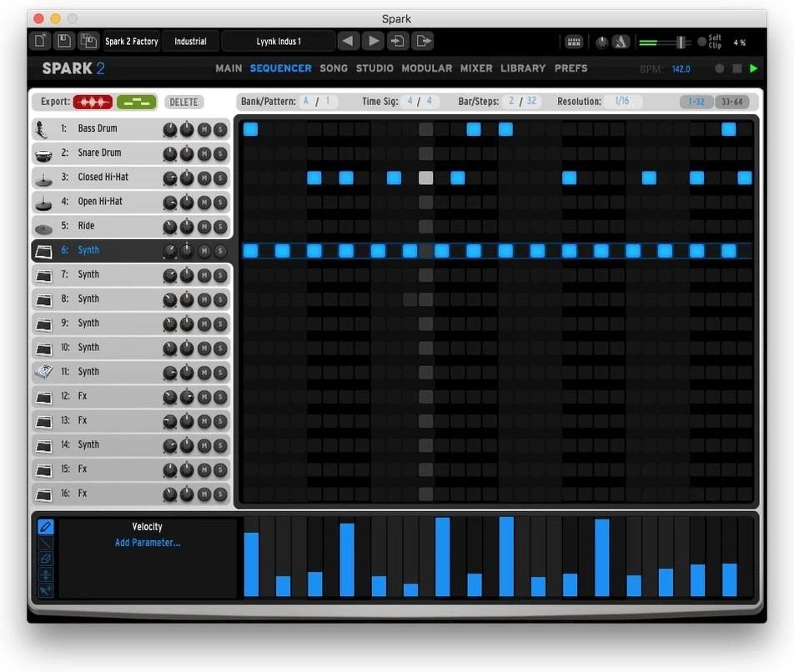Screen dimensions: 794x672
Task: Switch to the MAIN tab
Action: 229,68
